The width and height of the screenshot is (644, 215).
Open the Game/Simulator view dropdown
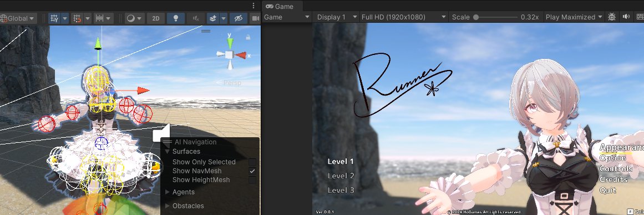287,17
